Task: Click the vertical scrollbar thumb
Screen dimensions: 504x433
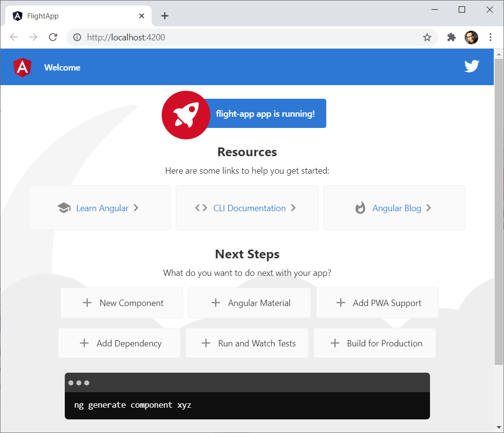Action: pyautogui.click(x=499, y=211)
